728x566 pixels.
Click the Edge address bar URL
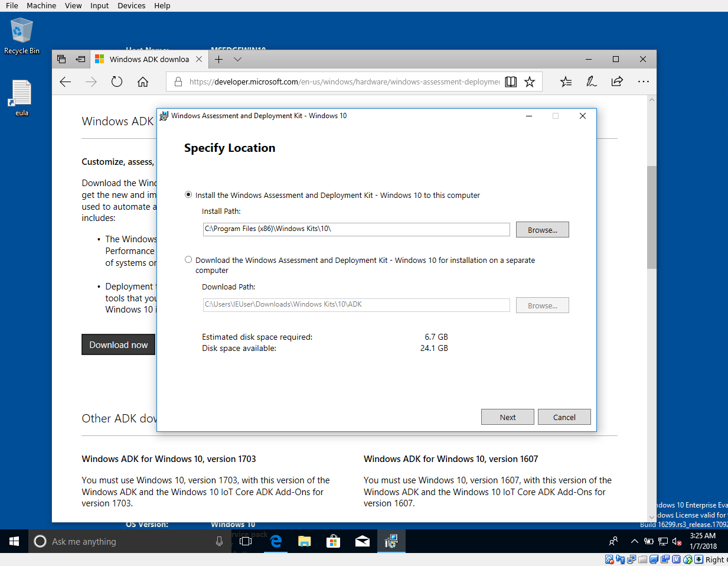(344, 82)
